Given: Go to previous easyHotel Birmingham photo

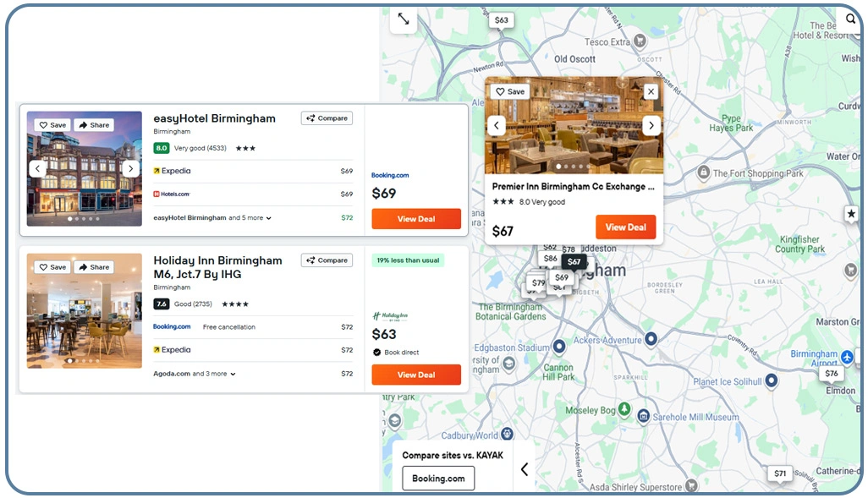Looking at the screenshot, I should (38, 169).
